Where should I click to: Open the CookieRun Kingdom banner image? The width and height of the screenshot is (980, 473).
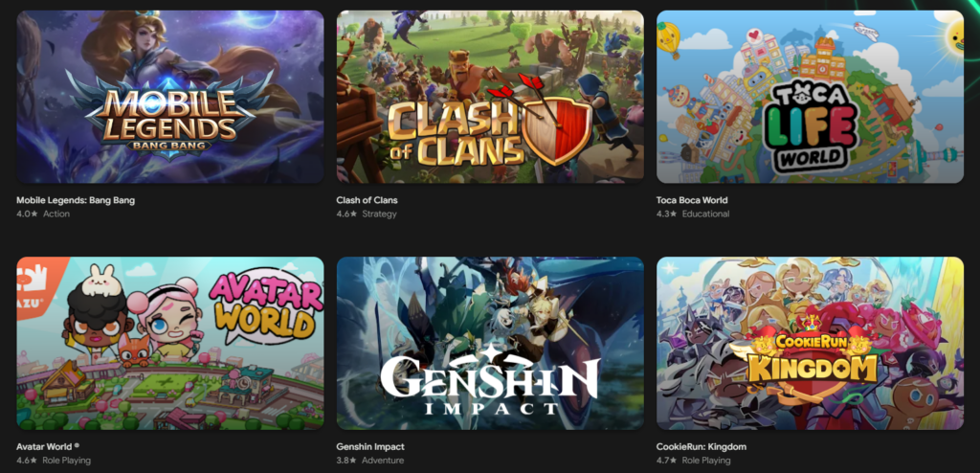[x=810, y=343]
